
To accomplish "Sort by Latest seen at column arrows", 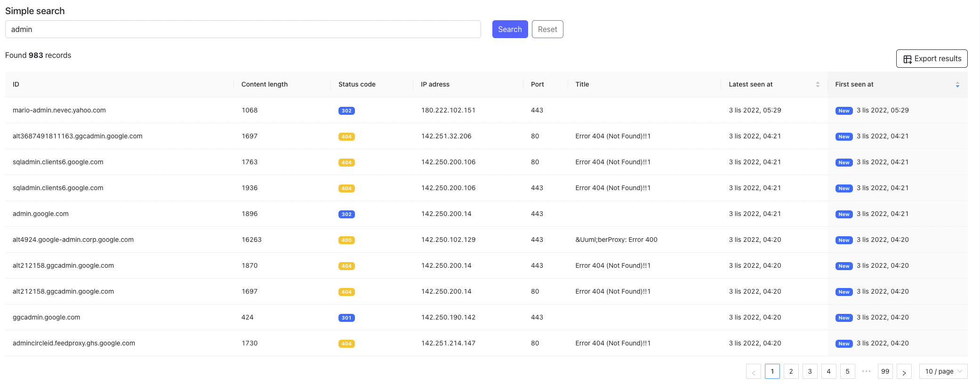I will point(818,85).
